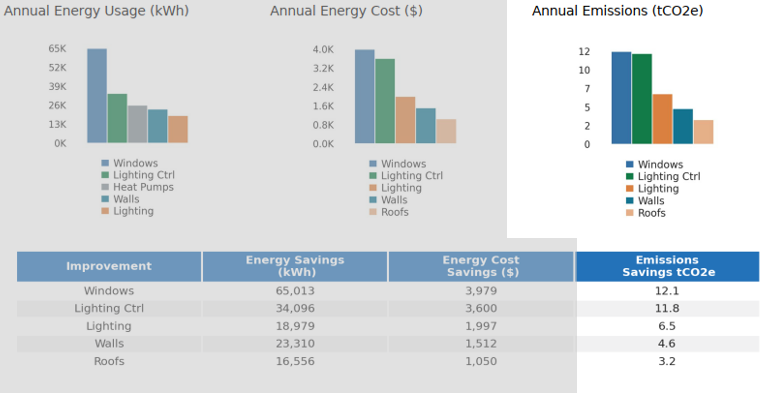
Task: Select the Annual Emissions (tCO2e) chart title
Action: point(618,11)
